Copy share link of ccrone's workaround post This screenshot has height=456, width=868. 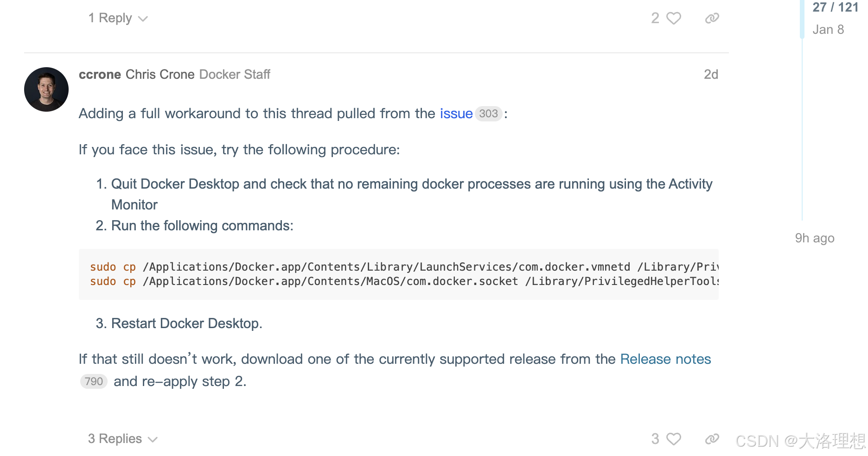[x=712, y=439]
